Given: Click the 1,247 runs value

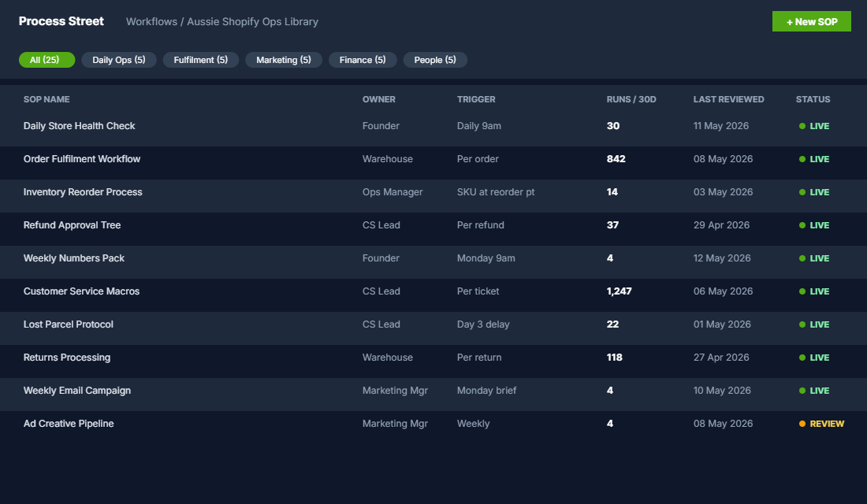Looking at the screenshot, I should (x=619, y=291).
